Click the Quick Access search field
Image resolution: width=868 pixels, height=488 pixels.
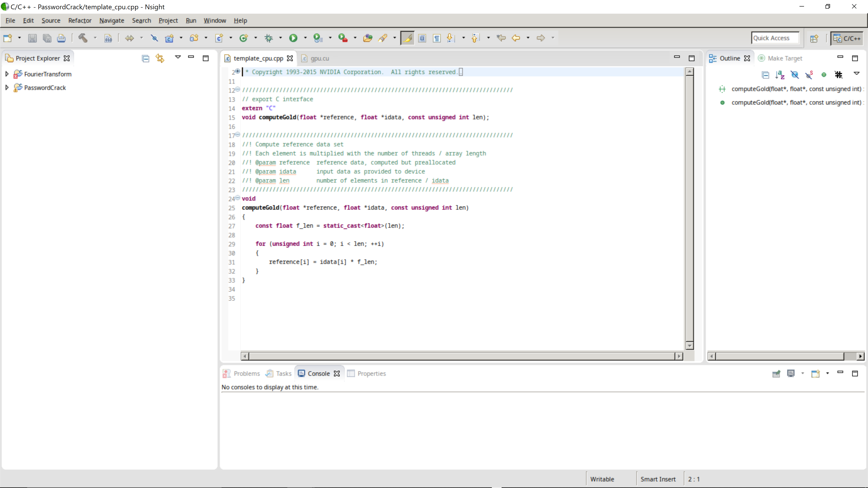775,38
